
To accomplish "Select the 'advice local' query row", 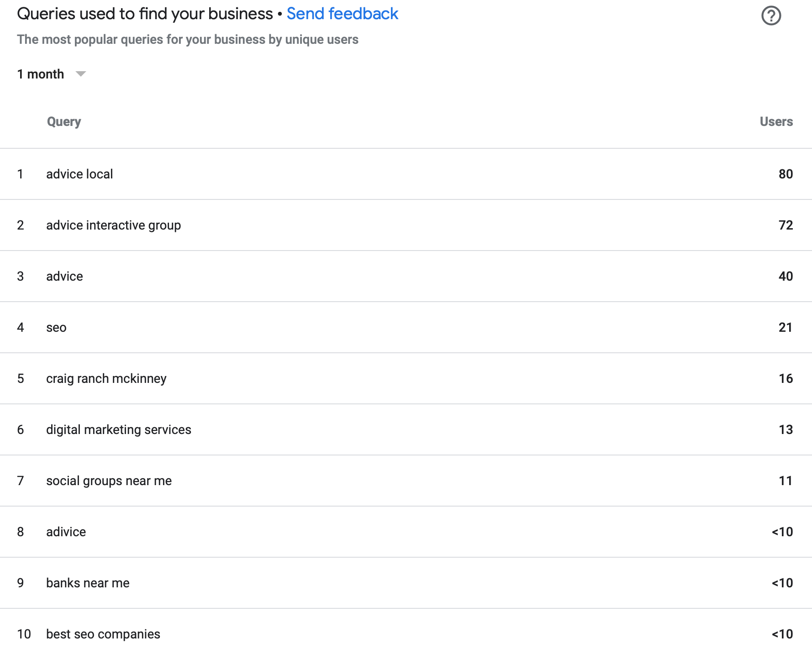I will coord(79,174).
